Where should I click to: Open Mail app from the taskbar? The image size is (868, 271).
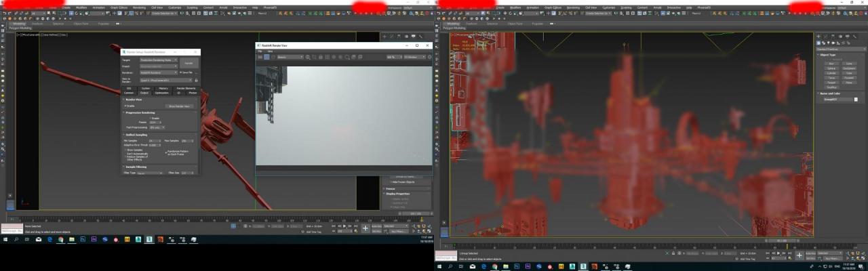(x=39, y=240)
